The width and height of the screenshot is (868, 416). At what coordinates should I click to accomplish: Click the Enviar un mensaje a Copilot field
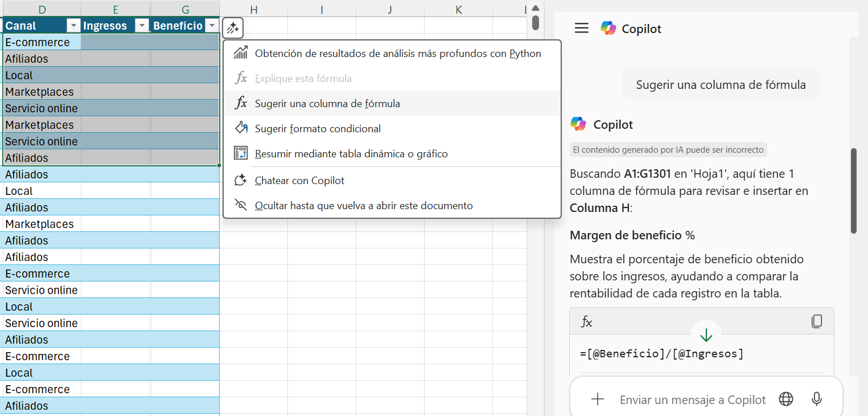(x=692, y=400)
